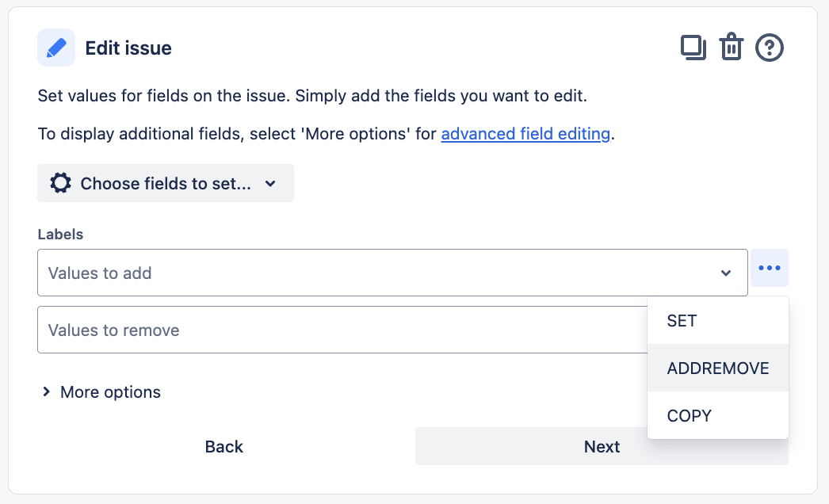Click the arrow beside More options
Image resolution: width=829 pixels, height=504 pixels.
(x=47, y=391)
